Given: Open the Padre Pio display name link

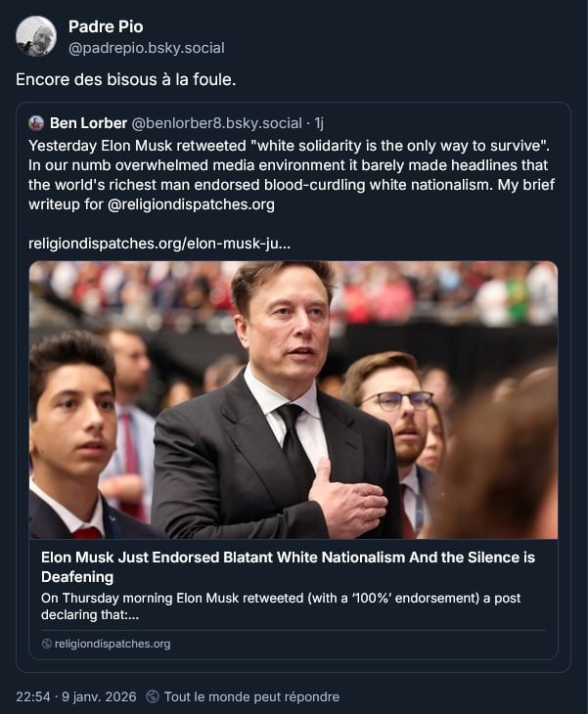Looking at the screenshot, I should click(105, 26).
